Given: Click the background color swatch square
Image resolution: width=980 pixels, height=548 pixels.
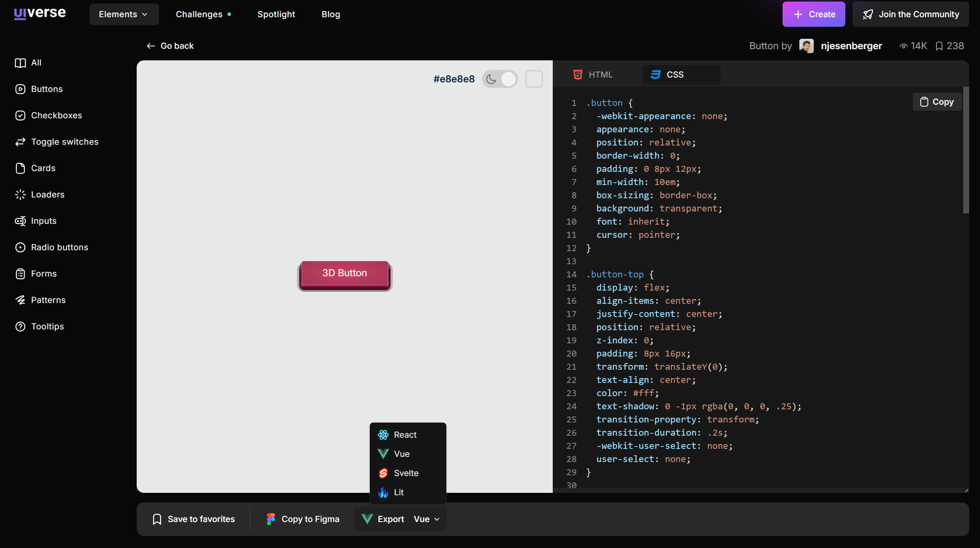Looking at the screenshot, I should click(x=534, y=79).
